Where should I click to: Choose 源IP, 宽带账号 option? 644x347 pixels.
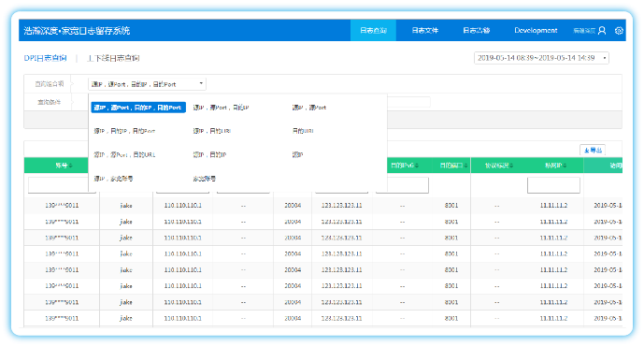(113, 179)
